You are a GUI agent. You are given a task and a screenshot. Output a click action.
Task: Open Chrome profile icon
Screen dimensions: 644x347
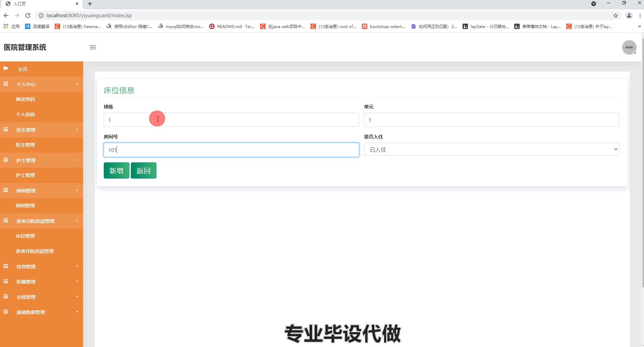pyautogui.click(x=629, y=16)
